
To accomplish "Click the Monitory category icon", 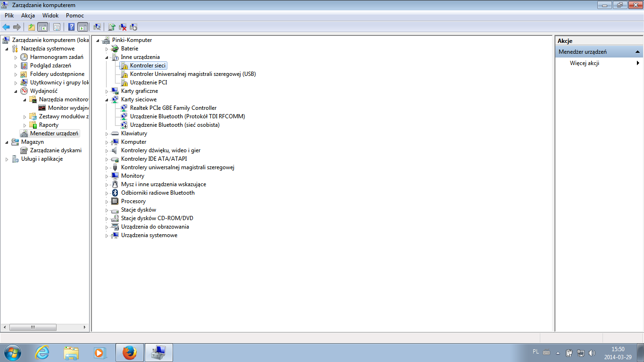I will click(115, 176).
